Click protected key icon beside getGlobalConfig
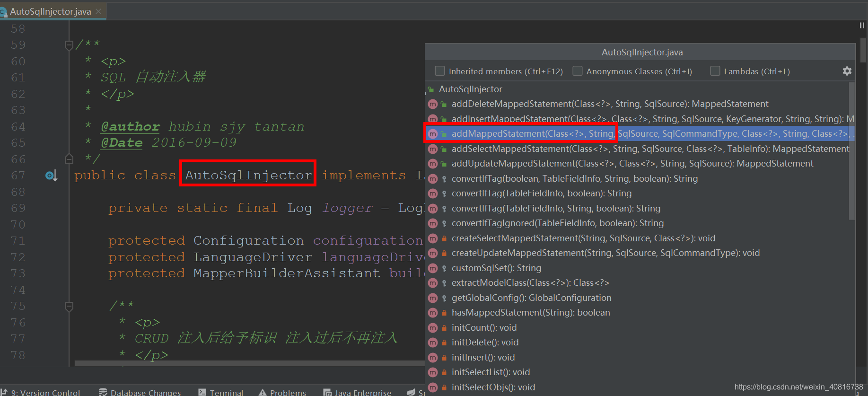The width and height of the screenshot is (868, 396). coord(444,298)
